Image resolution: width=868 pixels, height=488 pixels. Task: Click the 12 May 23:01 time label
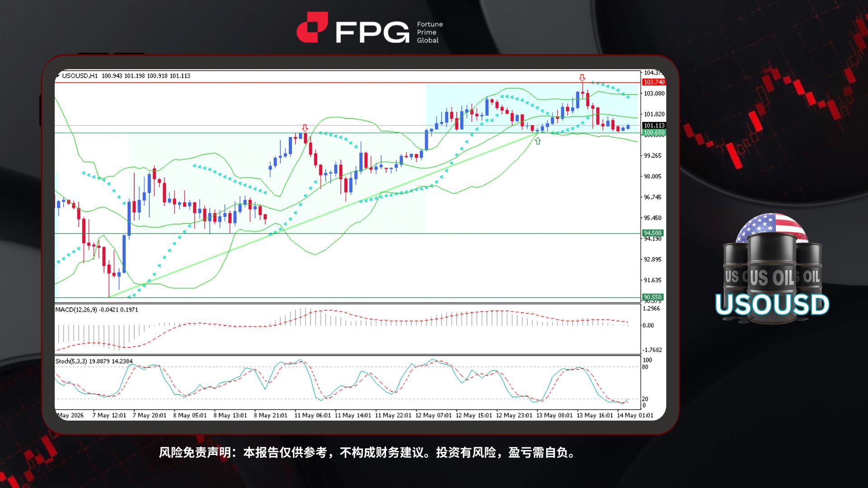pyautogui.click(x=514, y=416)
